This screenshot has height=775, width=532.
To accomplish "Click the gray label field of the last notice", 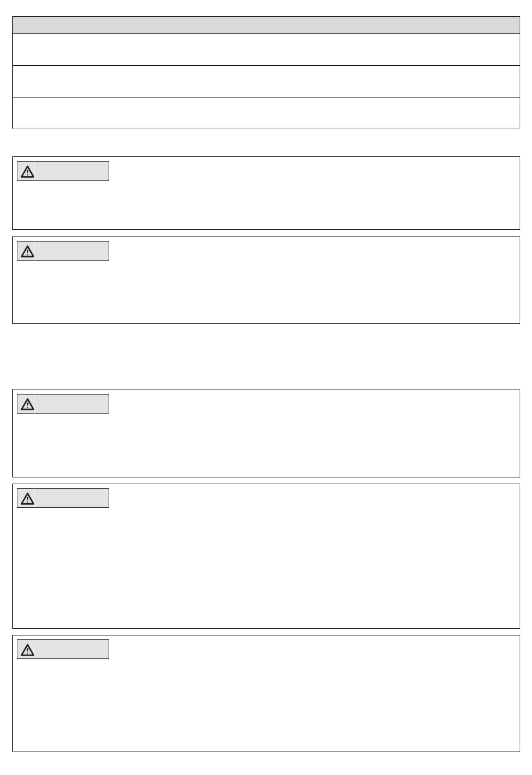I will point(71,649).
